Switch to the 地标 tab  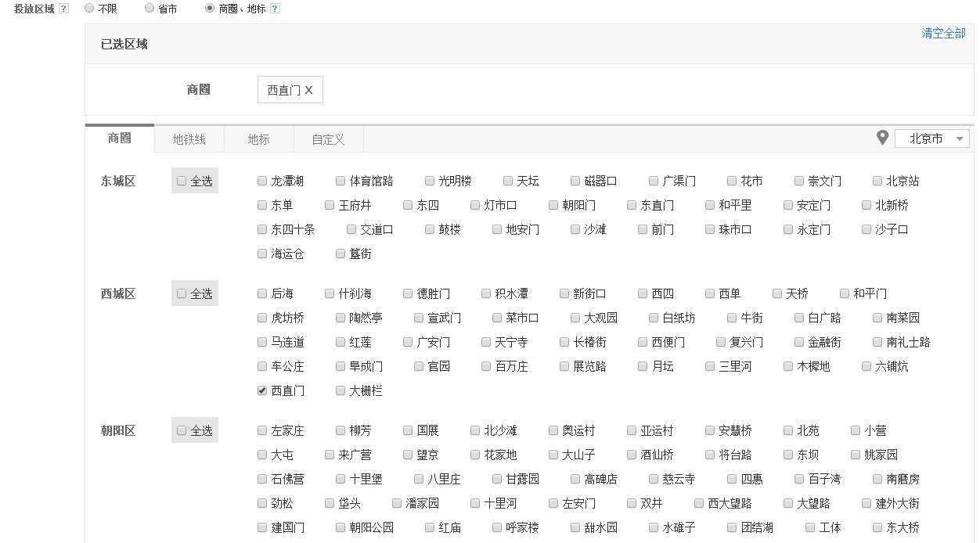tap(259, 139)
